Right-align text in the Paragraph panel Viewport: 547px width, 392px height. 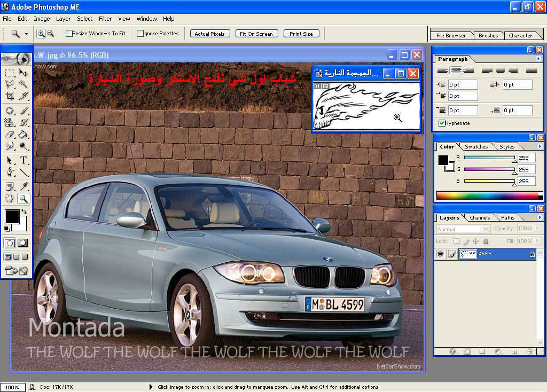468,70
